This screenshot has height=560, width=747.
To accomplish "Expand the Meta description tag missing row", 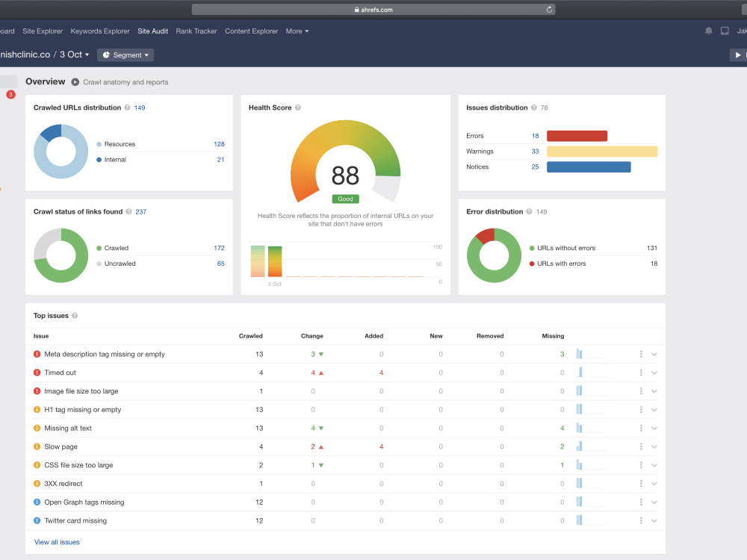I will (x=654, y=354).
